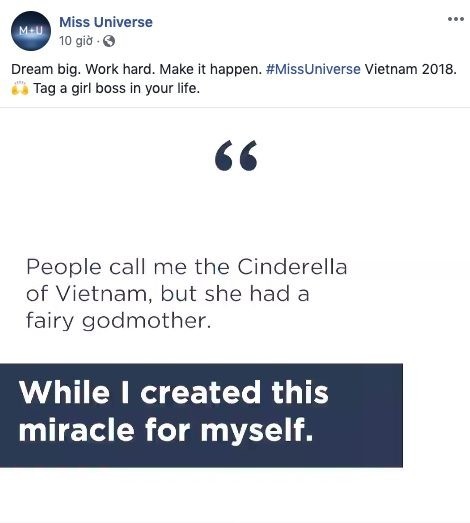Click the 'People call me the Cinderella' line
The width and height of the screenshot is (470, 523).
tap(187, 267)
